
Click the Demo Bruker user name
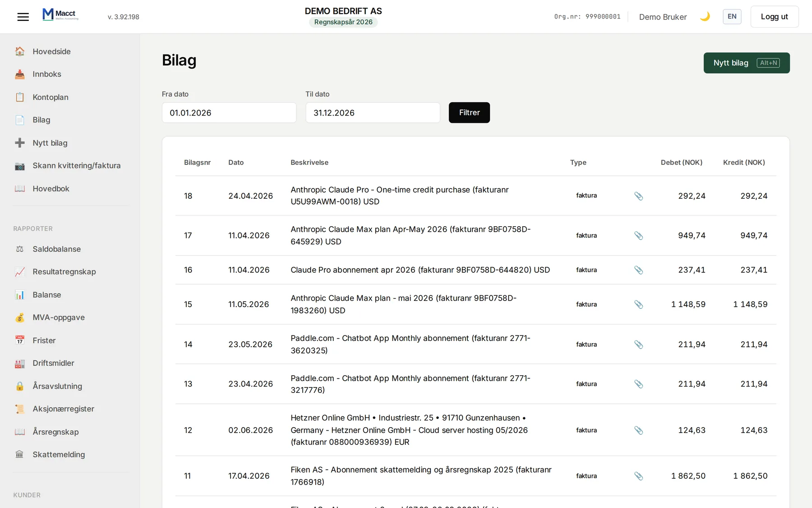point(663,17)
